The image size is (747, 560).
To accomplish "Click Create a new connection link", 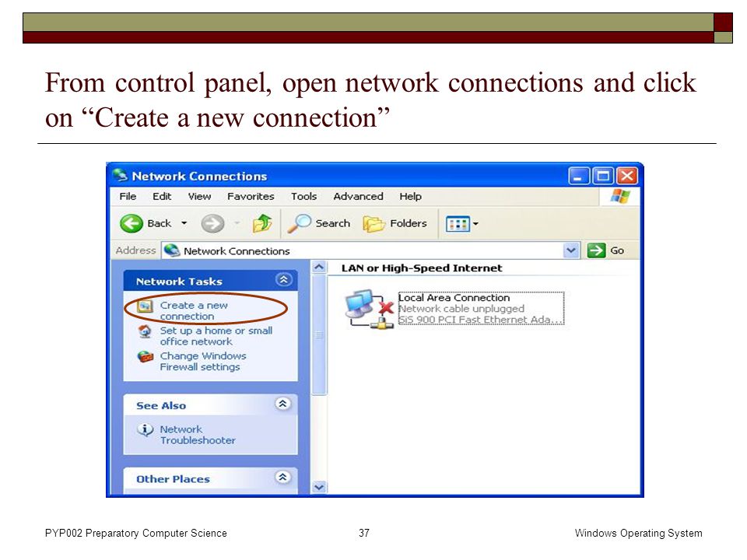I will pos(194,311).
